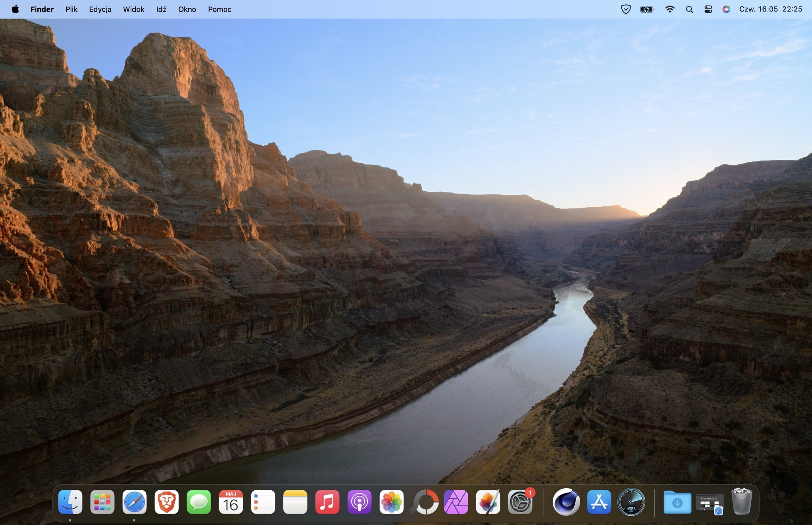The height and width of the screenshot is (525, 812).
Task: Open the Messages app
Action: click(x=198, y=502)
